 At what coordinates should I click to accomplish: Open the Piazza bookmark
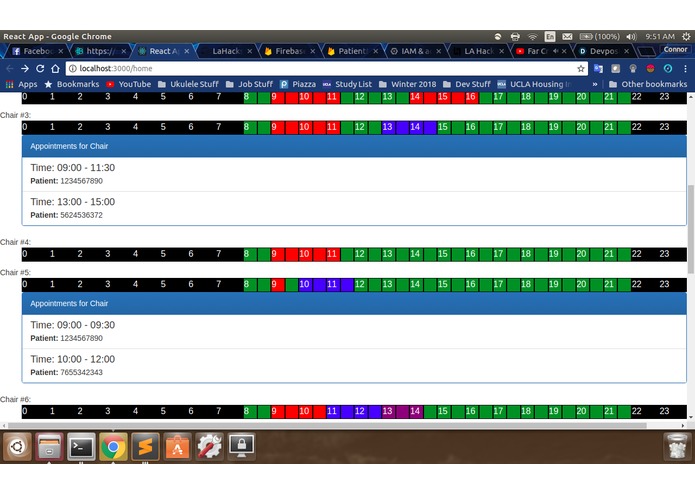point(298,84)
